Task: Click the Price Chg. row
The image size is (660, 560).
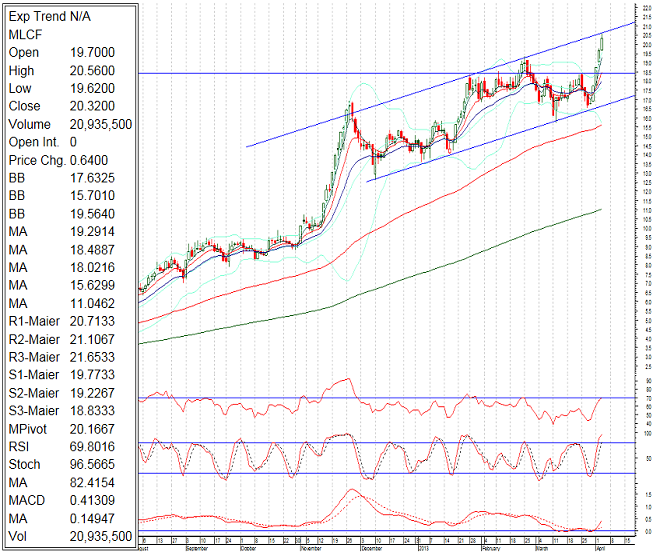Action: [x=68, y=160]
